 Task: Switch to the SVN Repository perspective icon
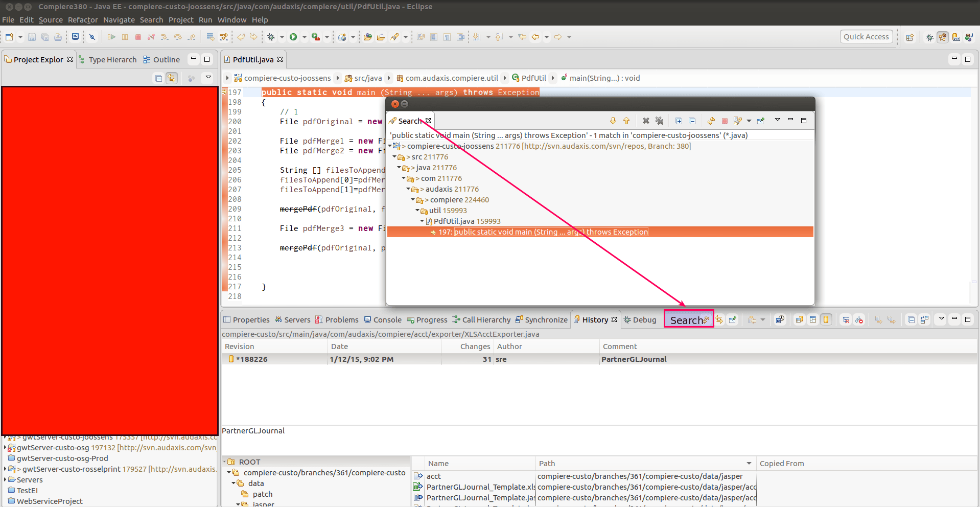956,37
